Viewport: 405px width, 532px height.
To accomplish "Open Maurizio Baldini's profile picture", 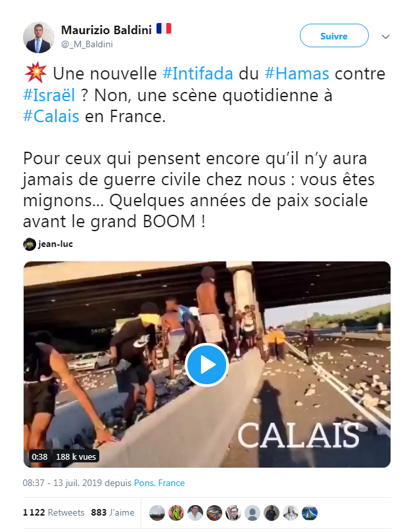I will coord(38,37).
